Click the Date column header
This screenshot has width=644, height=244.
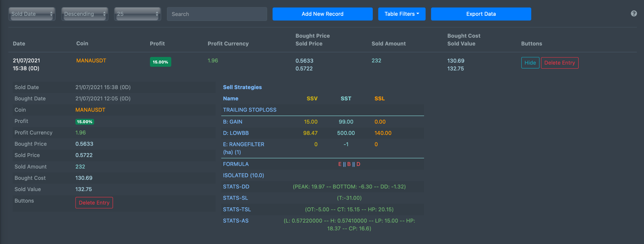19,44
